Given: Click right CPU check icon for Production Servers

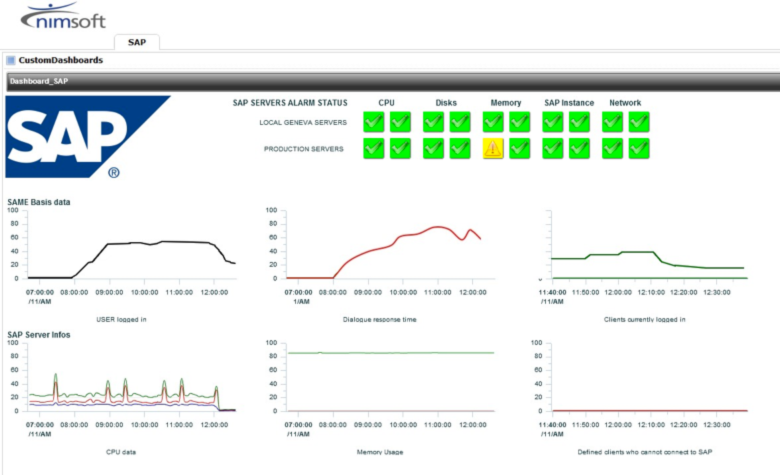Looking at the screenshot, I should pos(400,148).
